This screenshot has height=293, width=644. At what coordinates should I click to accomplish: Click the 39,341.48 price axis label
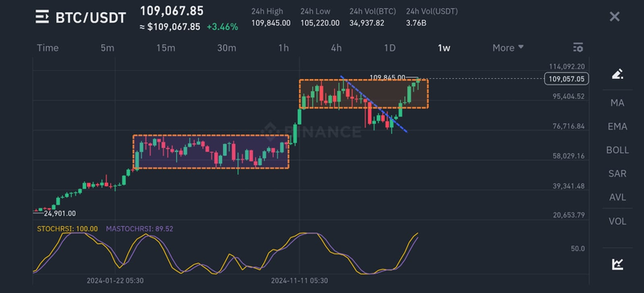pos(568,186)
